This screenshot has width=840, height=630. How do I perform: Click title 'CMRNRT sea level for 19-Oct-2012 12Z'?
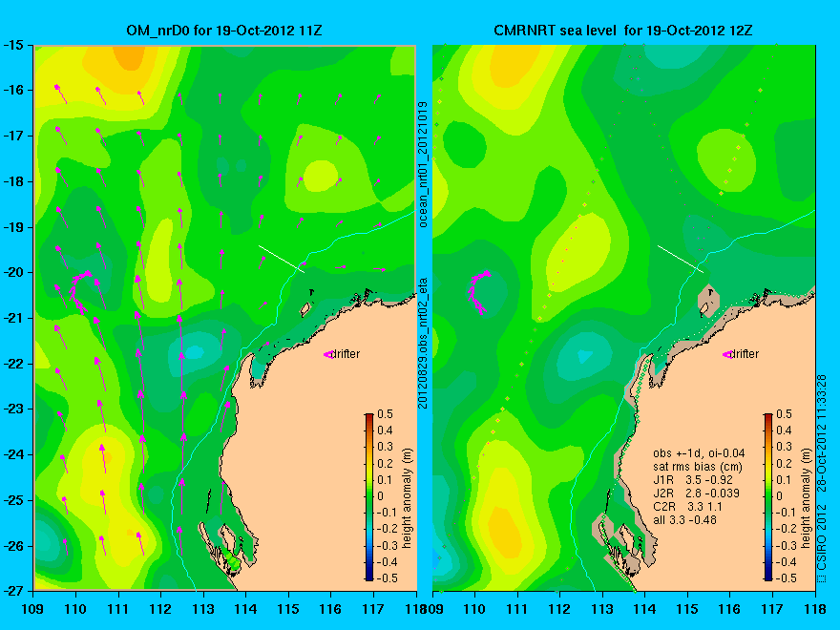623,30
